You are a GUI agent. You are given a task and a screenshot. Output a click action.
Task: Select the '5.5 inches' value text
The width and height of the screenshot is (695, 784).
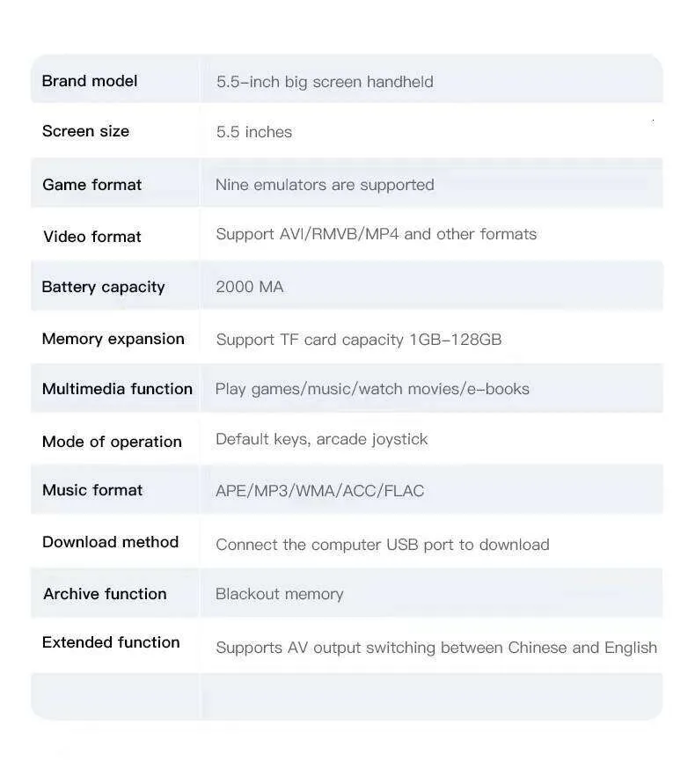pos(254,132)
